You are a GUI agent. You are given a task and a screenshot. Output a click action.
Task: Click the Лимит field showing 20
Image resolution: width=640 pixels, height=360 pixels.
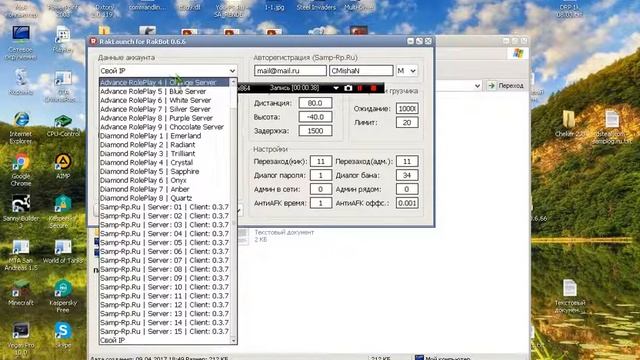(x=407, y=122)
